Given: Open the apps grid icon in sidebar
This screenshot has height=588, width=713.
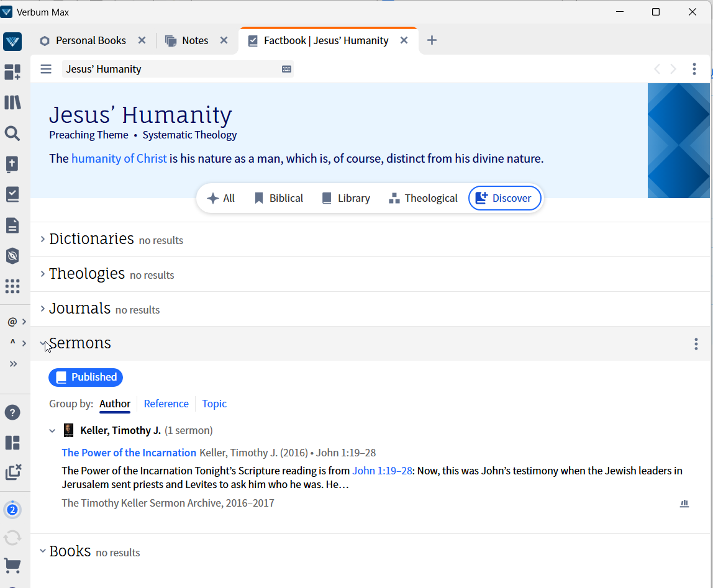Looking at the screenshot, I should (12, 286).
